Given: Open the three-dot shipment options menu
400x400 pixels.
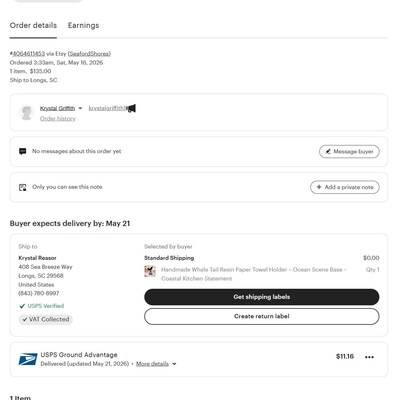Looking at the screenshot, I should click(369, 357).
